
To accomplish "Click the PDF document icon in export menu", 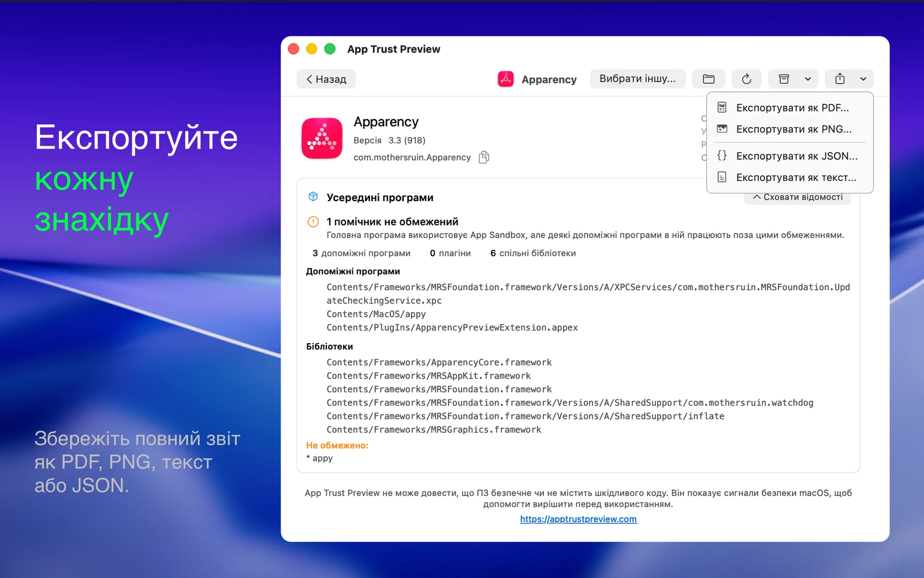I will point(722,107).
